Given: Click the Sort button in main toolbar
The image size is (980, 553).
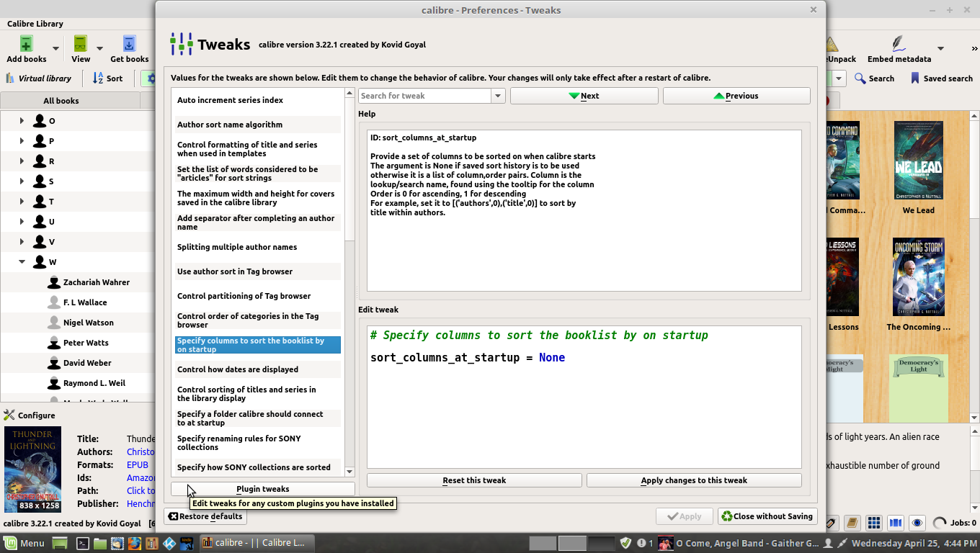Looking at the screenshot, I should (108, 78).
